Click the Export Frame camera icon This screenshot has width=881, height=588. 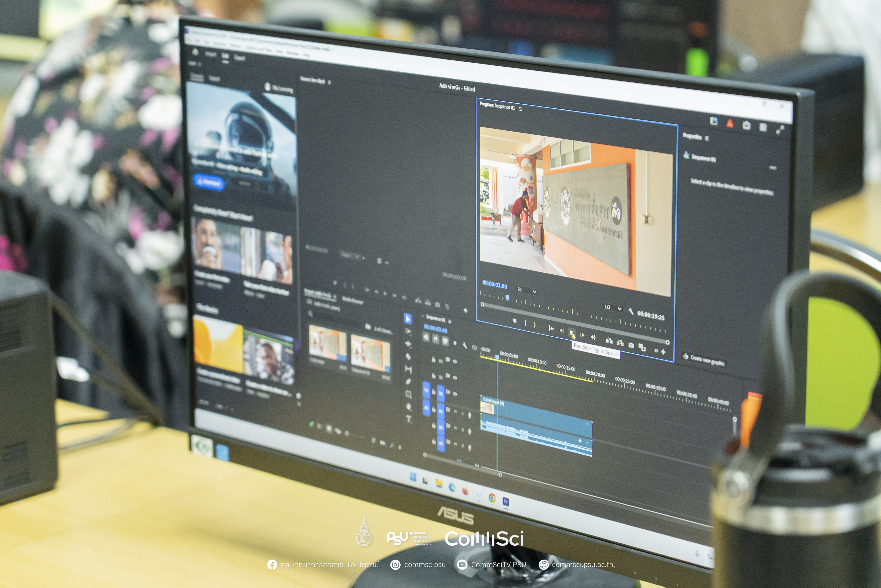pos(631,345)
